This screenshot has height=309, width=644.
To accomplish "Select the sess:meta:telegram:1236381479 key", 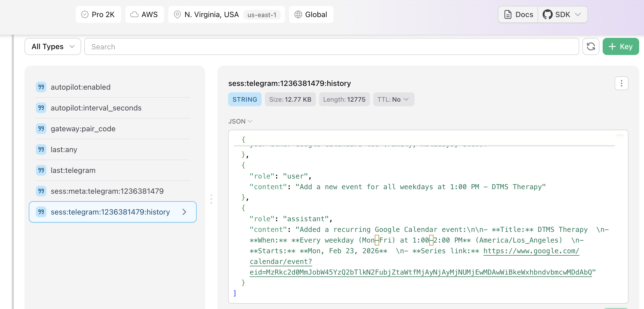I will click(x=113, y=191).
